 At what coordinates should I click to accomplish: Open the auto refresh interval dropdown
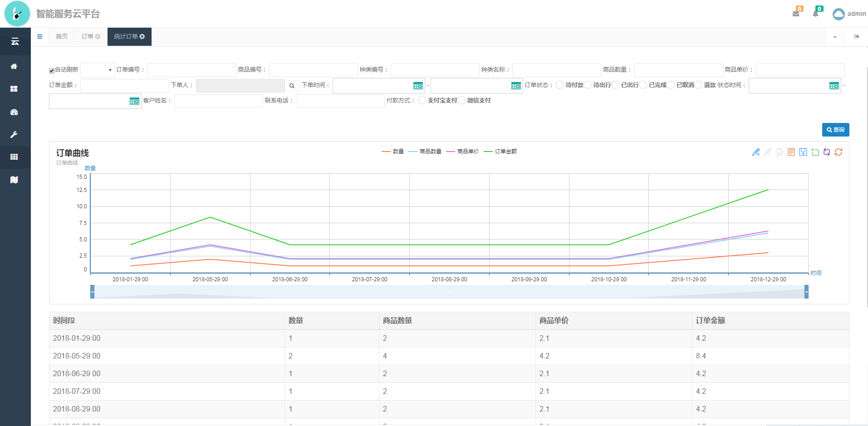coord(98,70)
